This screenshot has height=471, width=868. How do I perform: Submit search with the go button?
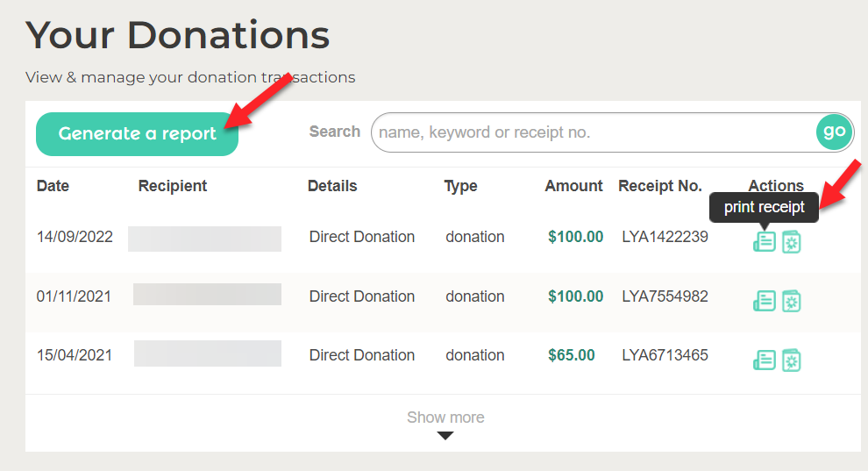[834, 132]
